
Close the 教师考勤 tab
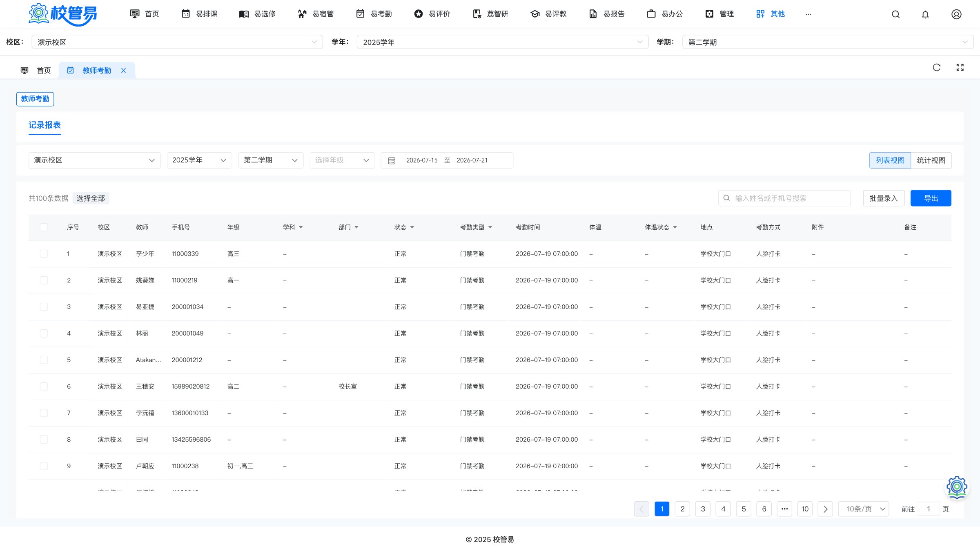[123, 71]
